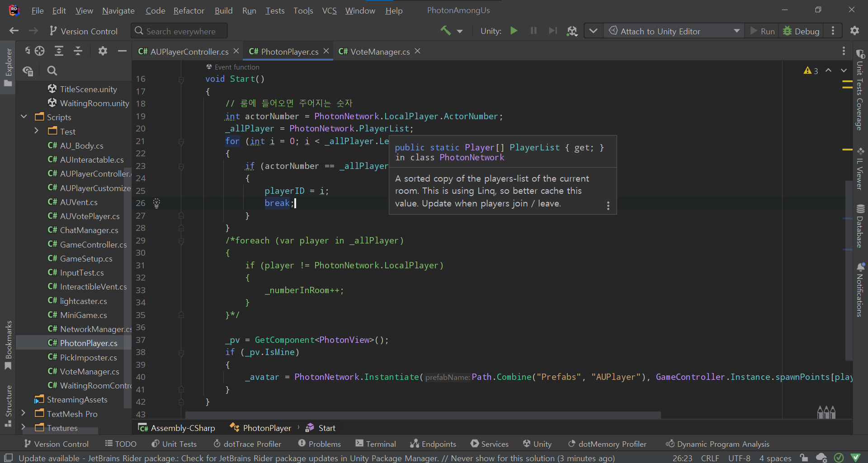868x463 pixels.
Task: Open Explorer panel gear options
Action: (x=103, y=51)
